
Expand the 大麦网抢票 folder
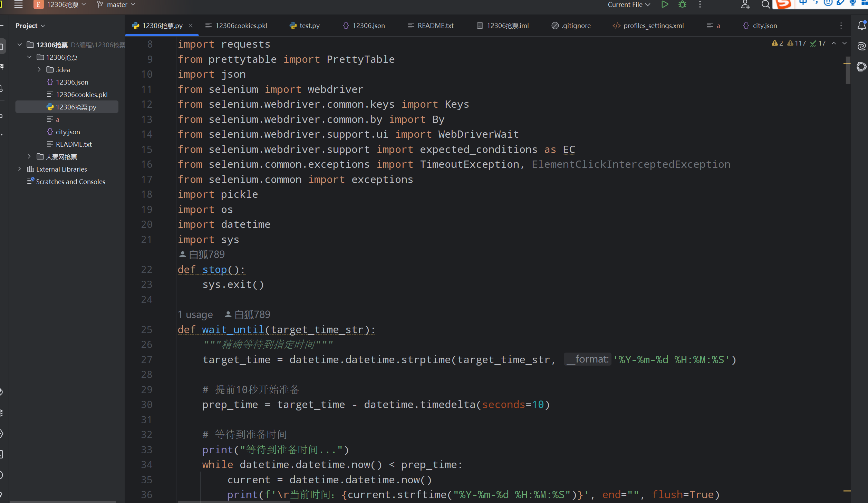pos(29,156)
